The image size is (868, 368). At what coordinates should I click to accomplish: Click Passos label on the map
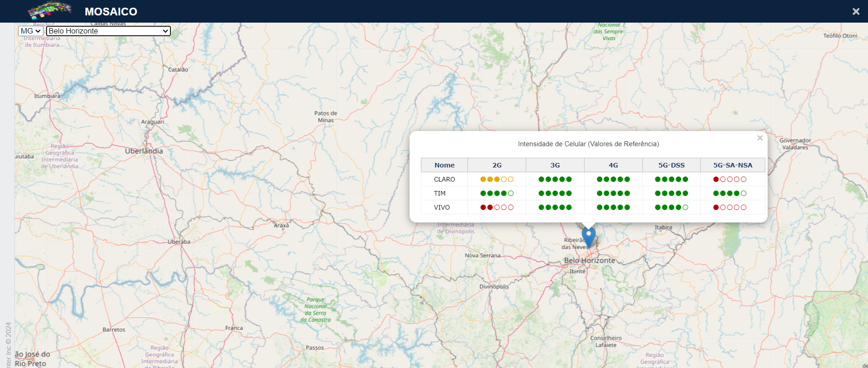pos(315,348)
